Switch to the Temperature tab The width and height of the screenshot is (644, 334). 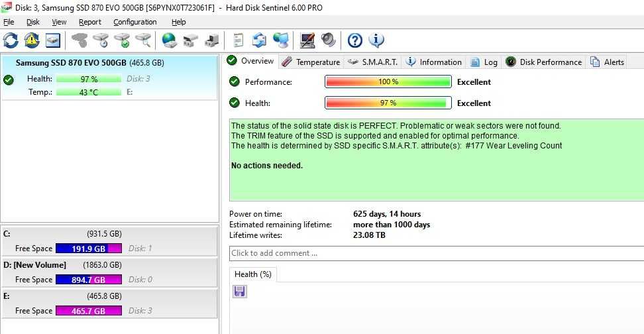tap(311, 62)
